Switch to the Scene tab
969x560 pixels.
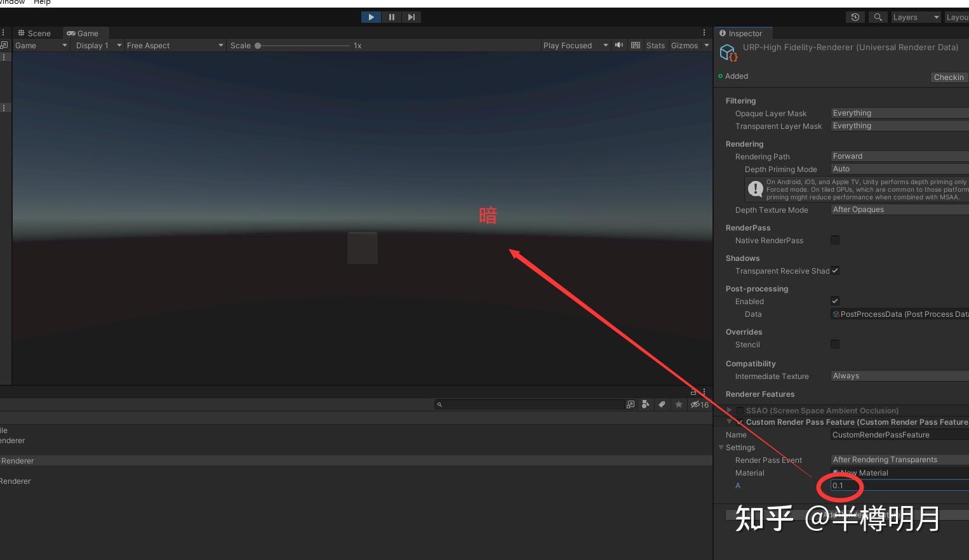36,33
